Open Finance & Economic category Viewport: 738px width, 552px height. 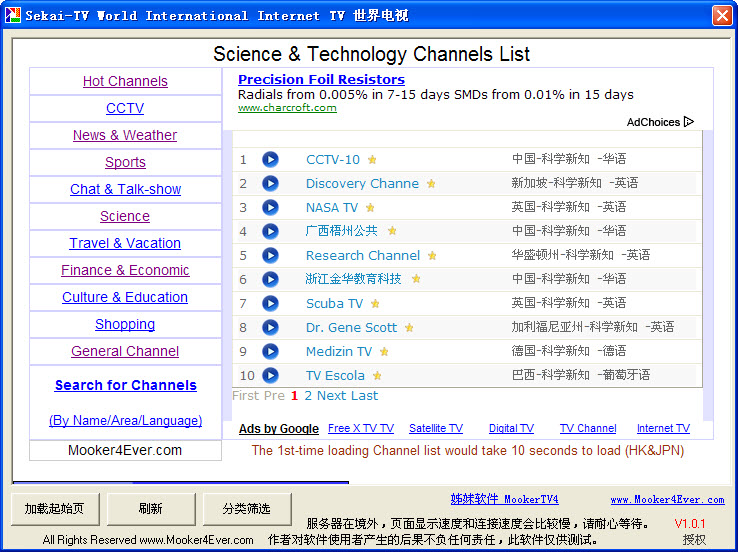pos(125,270)
